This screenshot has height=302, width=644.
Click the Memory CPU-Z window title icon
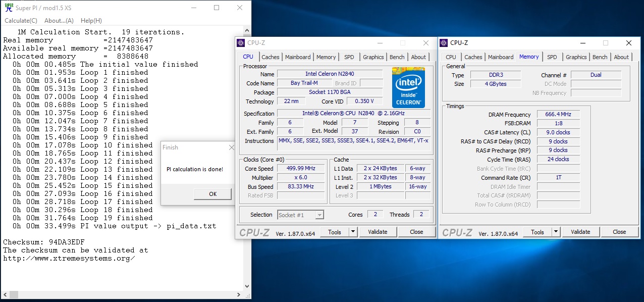point(444,43)
